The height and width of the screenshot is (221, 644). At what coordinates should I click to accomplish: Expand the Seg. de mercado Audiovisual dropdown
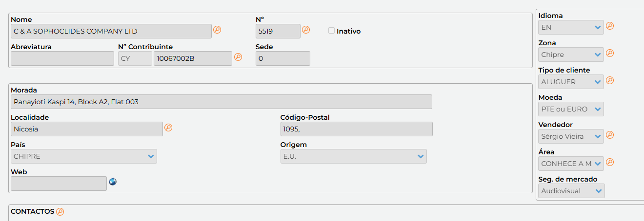[x=572, y=191]
